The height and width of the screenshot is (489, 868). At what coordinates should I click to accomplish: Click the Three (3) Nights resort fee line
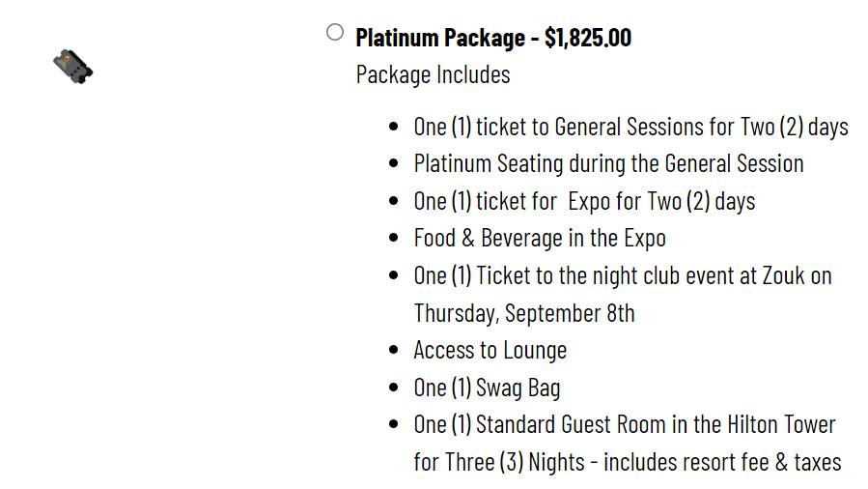628,462
